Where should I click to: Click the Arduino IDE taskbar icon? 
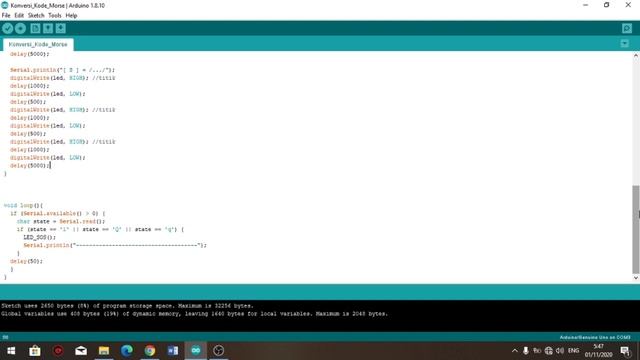[196, 351]
